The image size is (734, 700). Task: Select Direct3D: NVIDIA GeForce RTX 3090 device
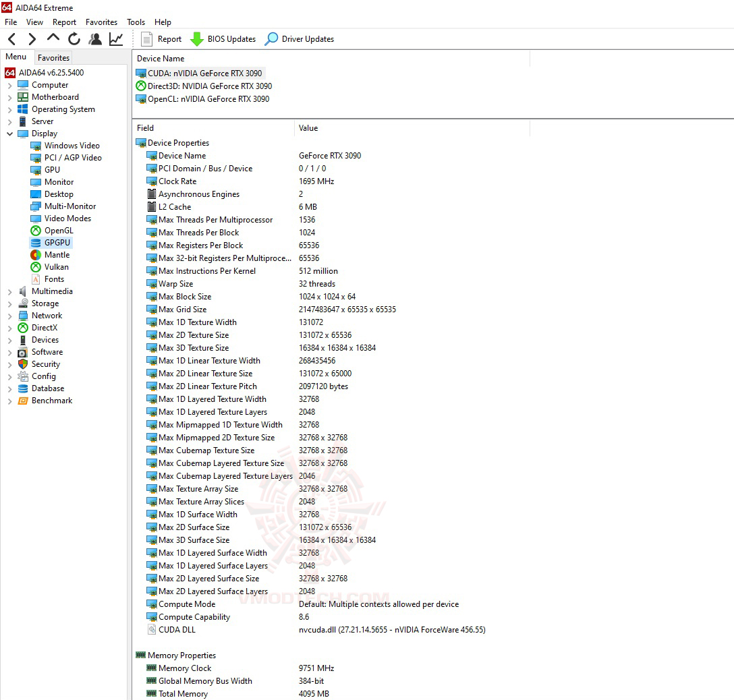[x=204, y=86]
